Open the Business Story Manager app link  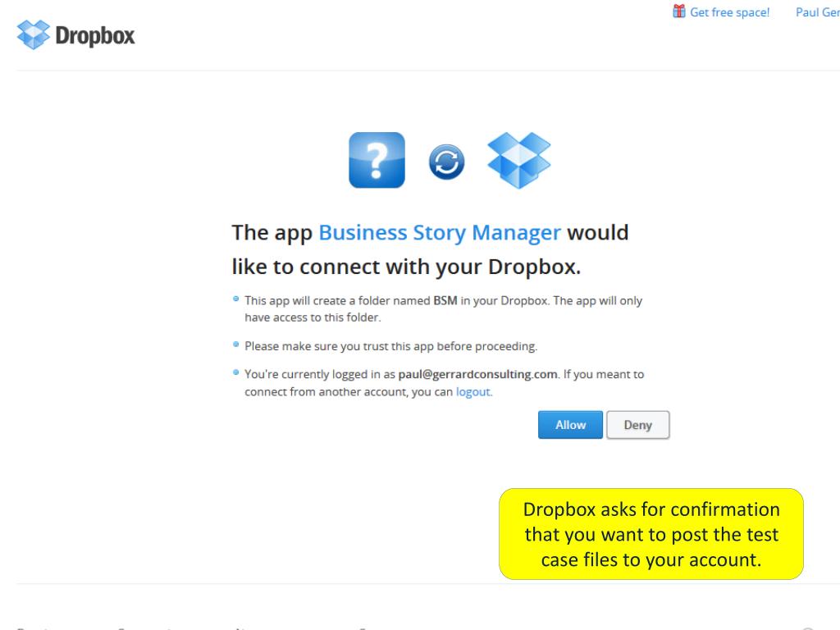[440, 232]
